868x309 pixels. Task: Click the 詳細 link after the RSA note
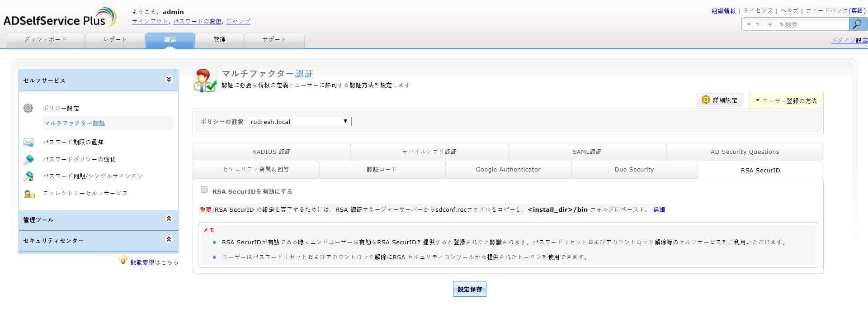[x=659, y=209]
